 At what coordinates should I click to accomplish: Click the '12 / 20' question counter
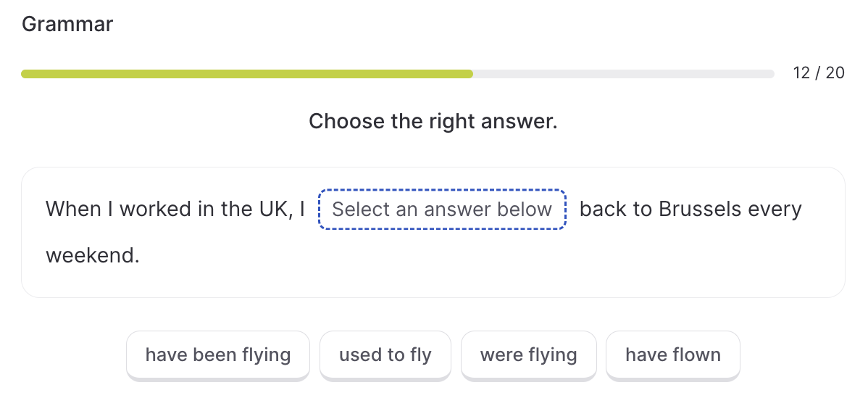tap(819, 73)
